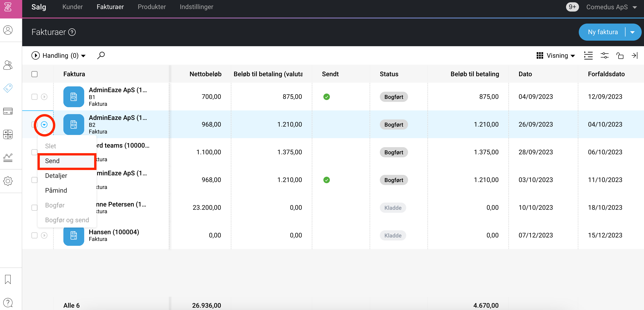
Task: Open the Indstillinger tab
Action: coord(196,7)
